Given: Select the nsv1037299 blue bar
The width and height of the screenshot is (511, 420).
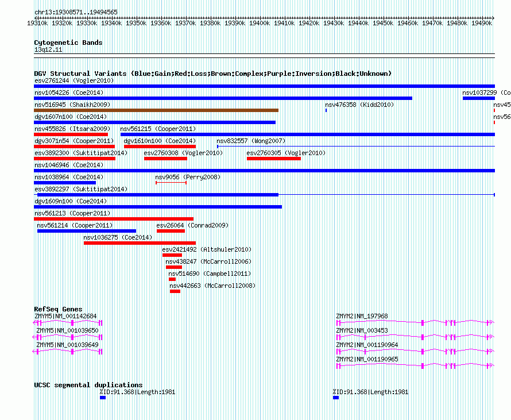Looking at the screenshot, I should (479, 98).
